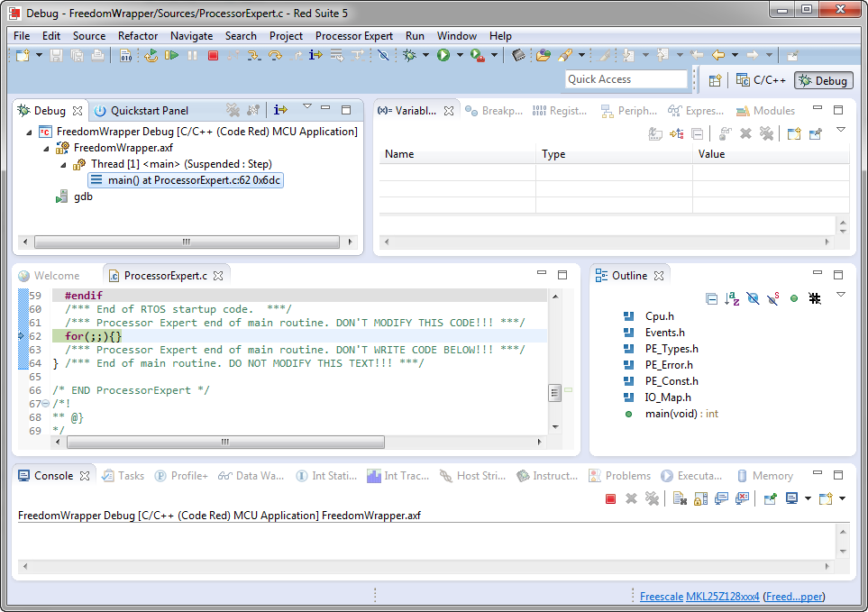Click the Step Over toolbar icon
This screenshot has width=868, height=612.
(275, 56)
